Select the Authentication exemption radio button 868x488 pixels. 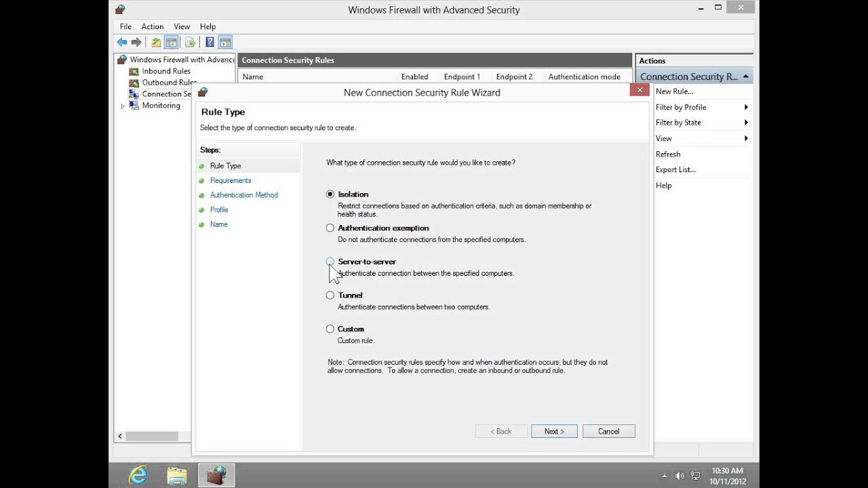coord(330,228)
